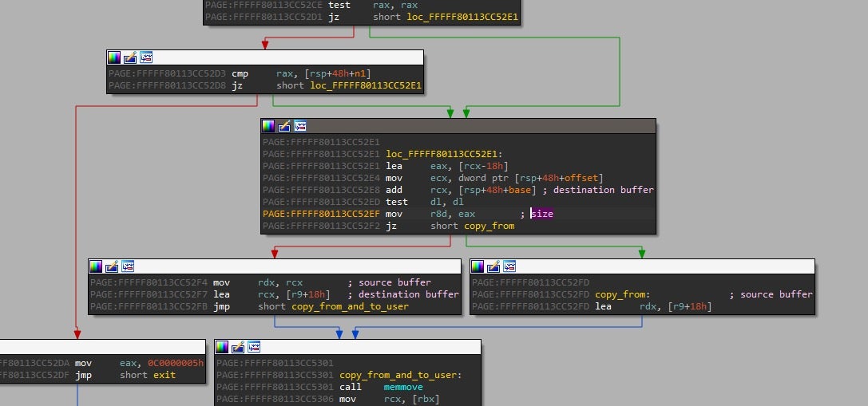868x406 pixels.
Task: Click the exit jump target label
Action: 164,375
